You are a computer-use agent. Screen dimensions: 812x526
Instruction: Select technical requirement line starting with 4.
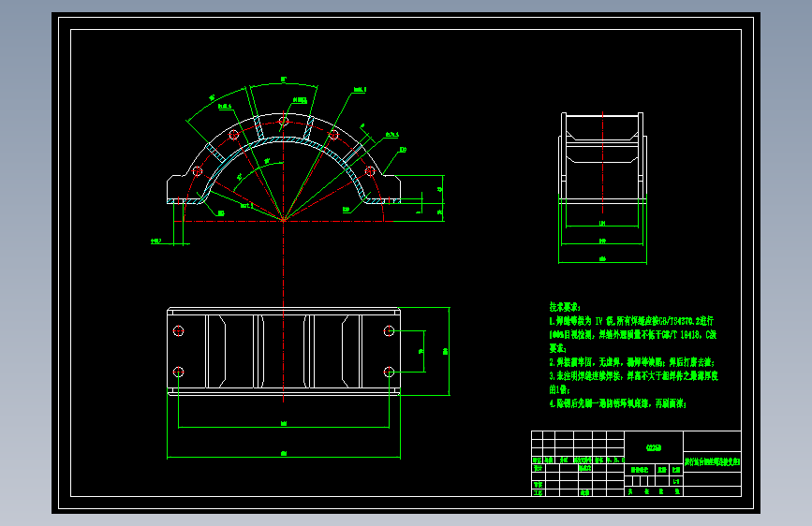(x=618, y=402)
